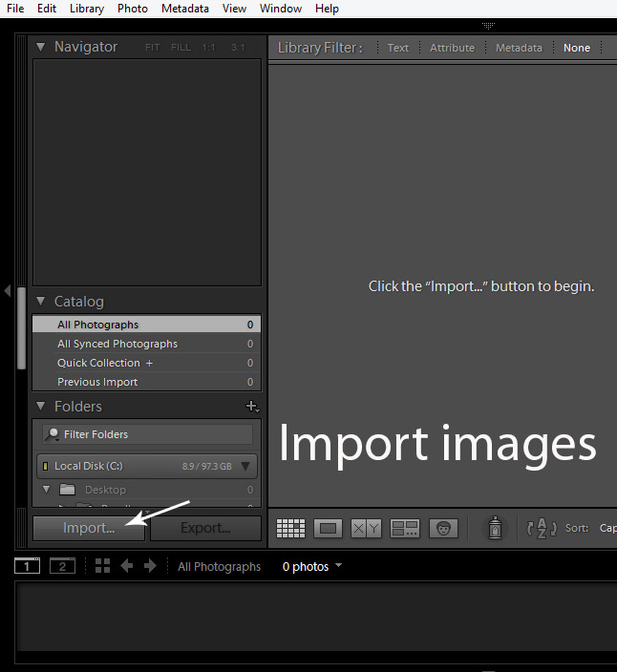Click filmstrip grid view icon
This screenshot has width=617, height=672.
(102, 566)
